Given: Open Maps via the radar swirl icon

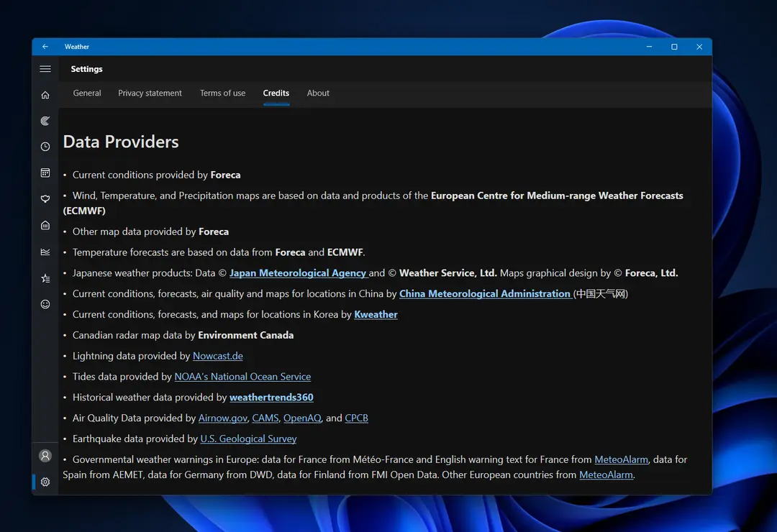Looking at the screenshot, I should pyautogui.click(x=45, y=121).
